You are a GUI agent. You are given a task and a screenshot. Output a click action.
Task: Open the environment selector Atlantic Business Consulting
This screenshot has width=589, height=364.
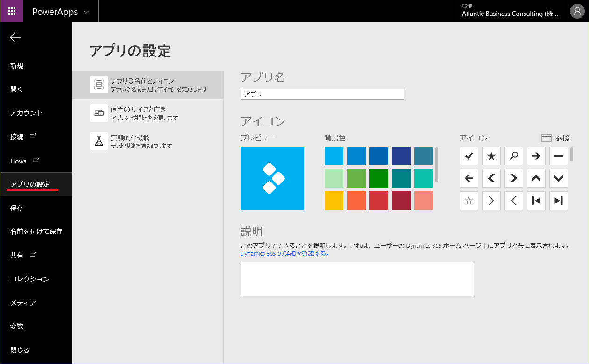pyautogui.click(x=510, y=11)
